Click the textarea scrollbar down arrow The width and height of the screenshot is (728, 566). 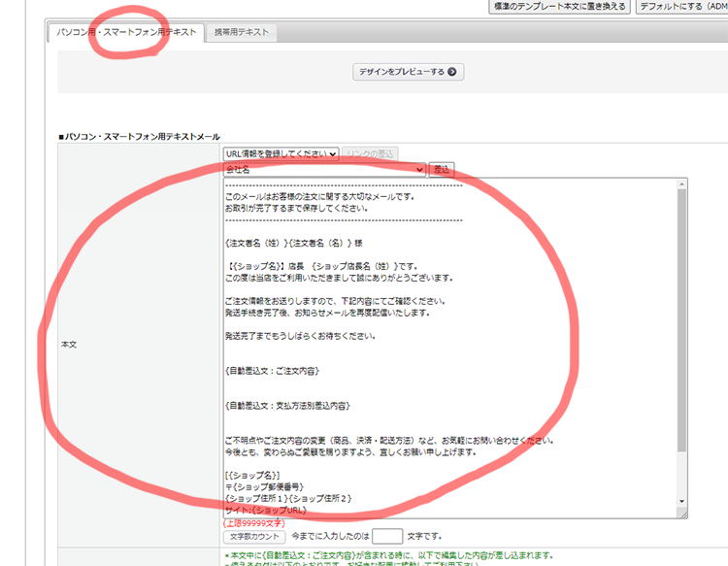[x=681, y=503]
